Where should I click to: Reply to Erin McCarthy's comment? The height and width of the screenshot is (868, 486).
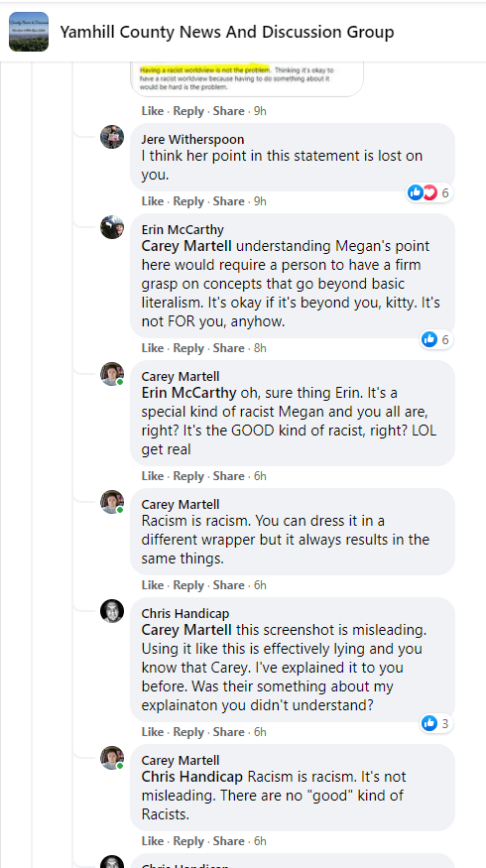[x=188, y=348]
